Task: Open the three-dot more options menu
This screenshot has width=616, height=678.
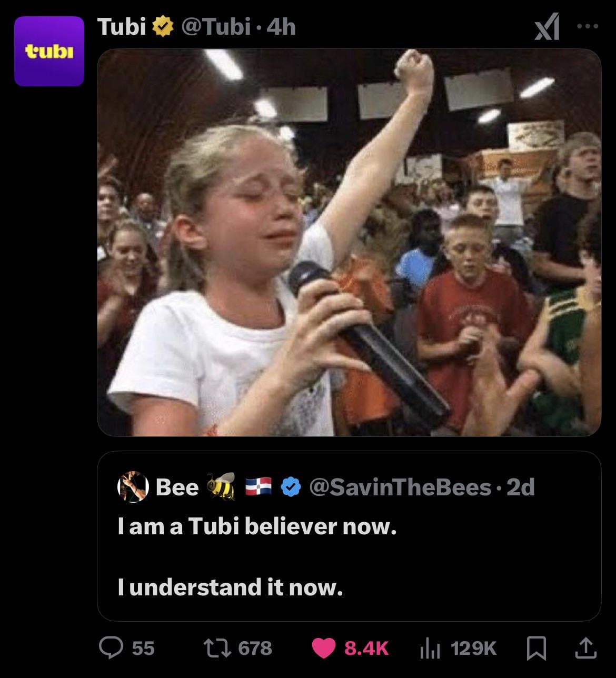Action: coord(587,25)
